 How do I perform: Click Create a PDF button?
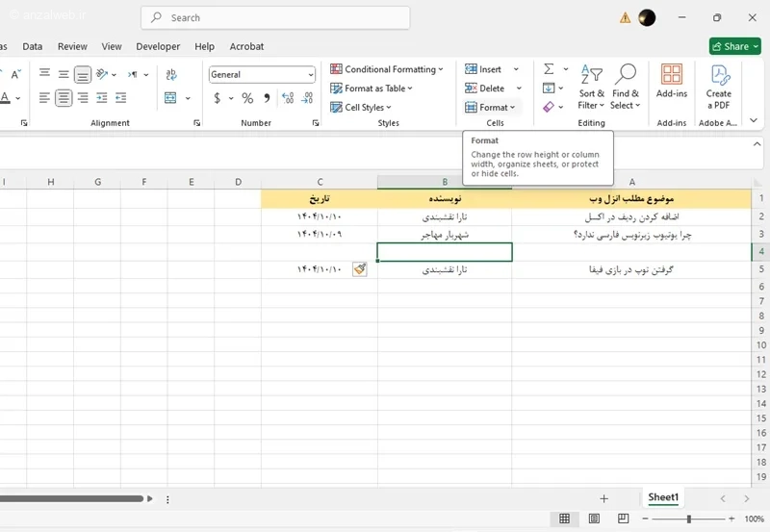coord(718,87)
